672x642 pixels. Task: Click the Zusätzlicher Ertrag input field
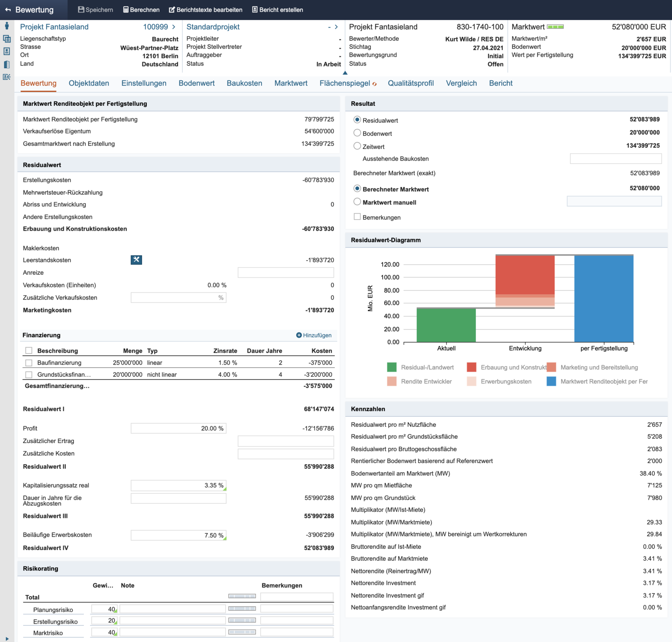pyautogui.click(x=285, y=441)
